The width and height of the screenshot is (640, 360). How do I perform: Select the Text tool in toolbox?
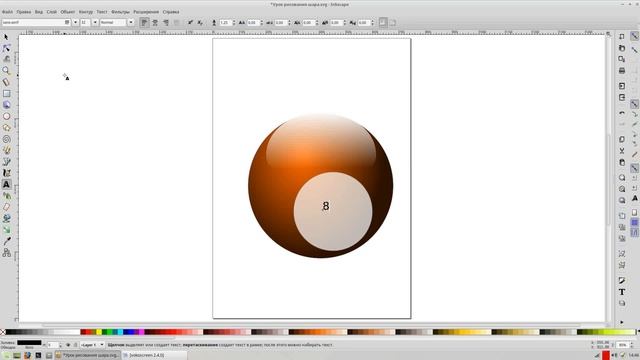pos(6,184)
